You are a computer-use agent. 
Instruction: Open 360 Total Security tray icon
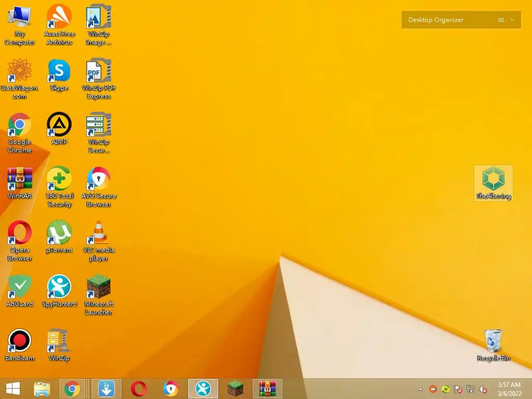[445, 389]
